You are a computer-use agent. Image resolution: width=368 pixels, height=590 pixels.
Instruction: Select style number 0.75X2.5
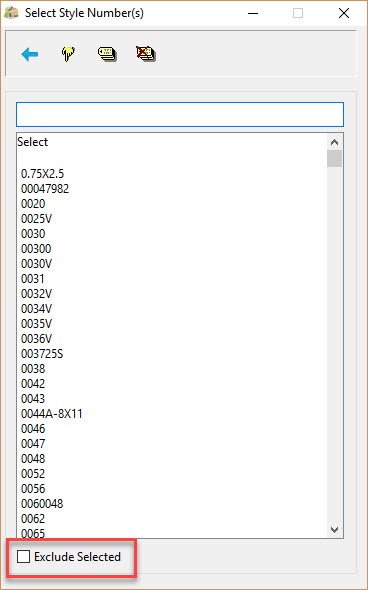[43, 173]
